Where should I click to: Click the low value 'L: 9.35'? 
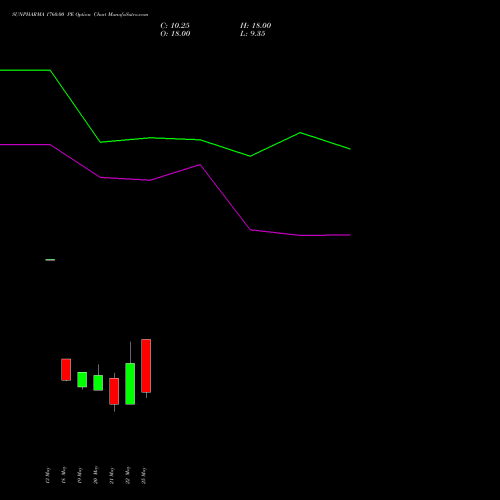[253, 34]
